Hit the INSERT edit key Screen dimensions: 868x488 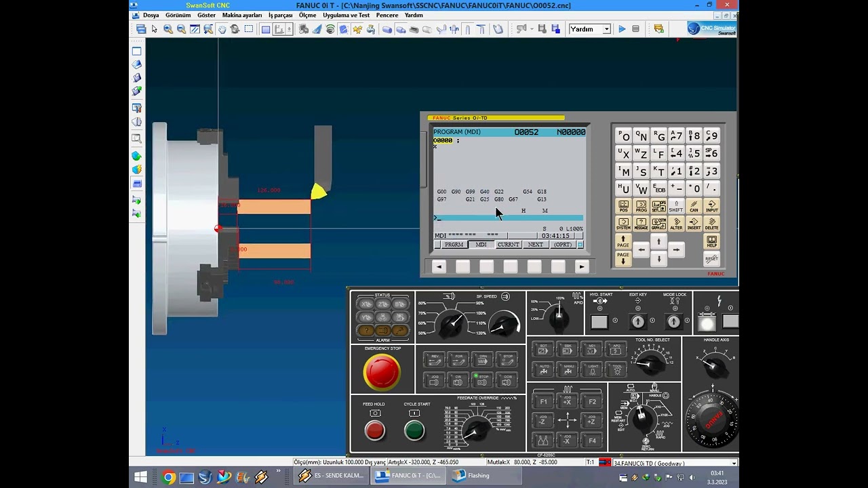pos(694,224)
